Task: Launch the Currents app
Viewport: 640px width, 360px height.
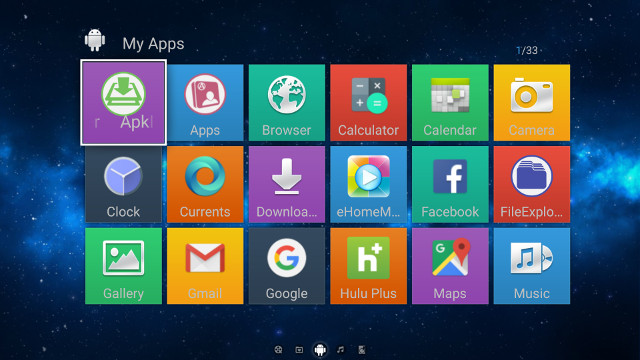Action: (205, 184)
